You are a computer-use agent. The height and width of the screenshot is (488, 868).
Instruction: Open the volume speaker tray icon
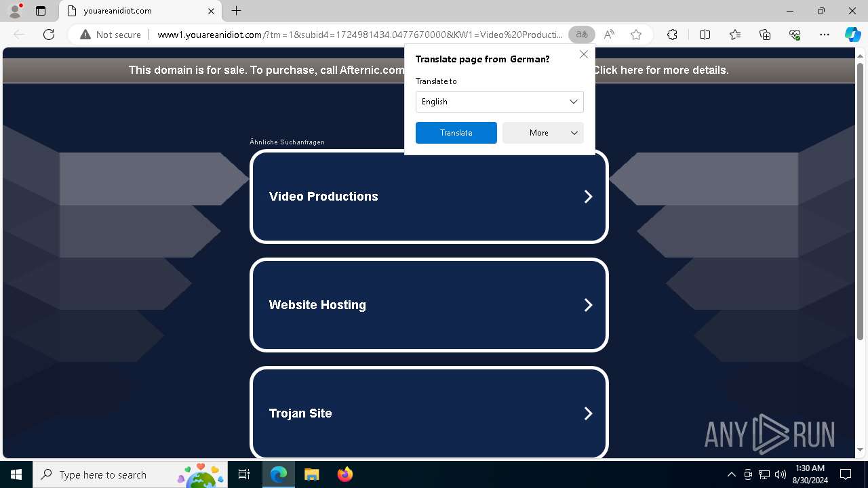781,474
